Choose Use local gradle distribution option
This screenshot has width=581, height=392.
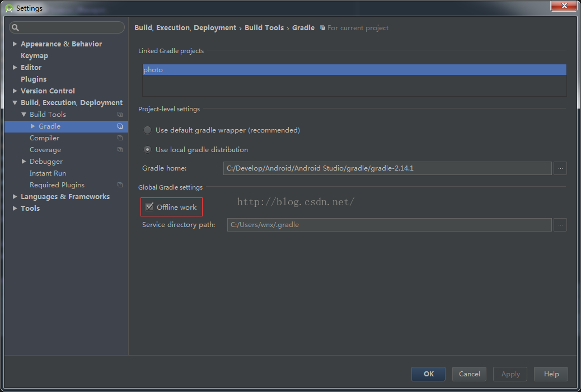148,150
